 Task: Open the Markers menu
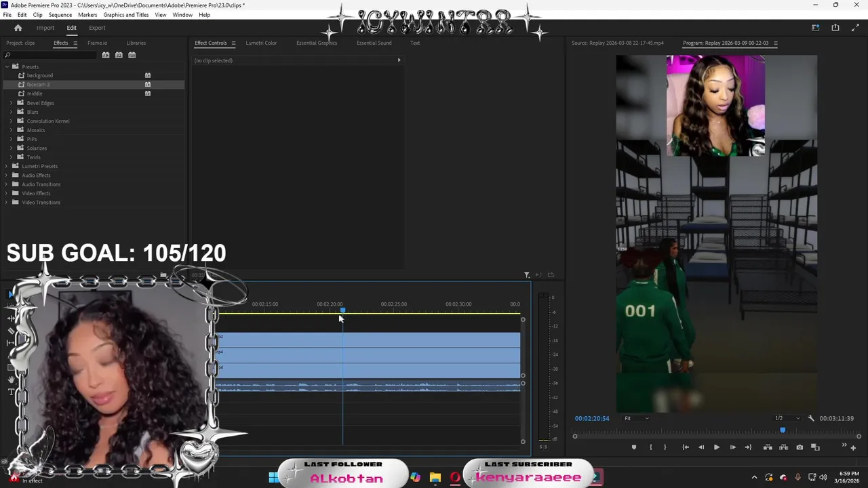87,15
